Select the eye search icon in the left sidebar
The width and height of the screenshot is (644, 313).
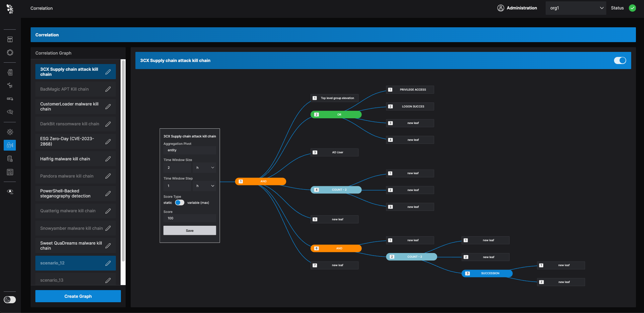10,112
